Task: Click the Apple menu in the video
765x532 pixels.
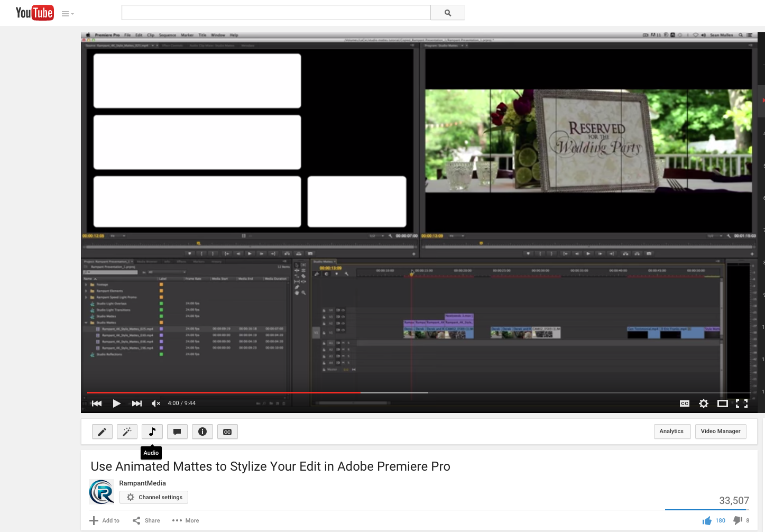Action: tap(88, 35)
